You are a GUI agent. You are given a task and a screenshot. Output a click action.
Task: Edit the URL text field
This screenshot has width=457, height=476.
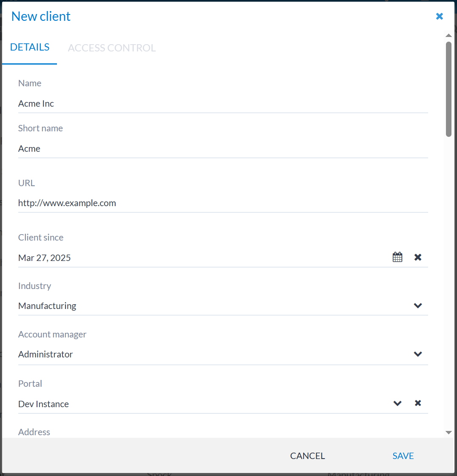pos(223,203)
